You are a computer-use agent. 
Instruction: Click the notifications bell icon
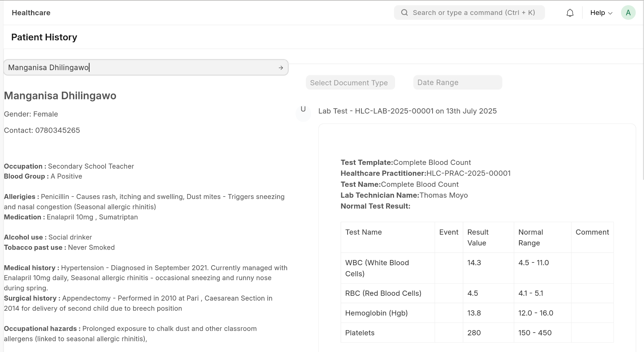(570, 13)
